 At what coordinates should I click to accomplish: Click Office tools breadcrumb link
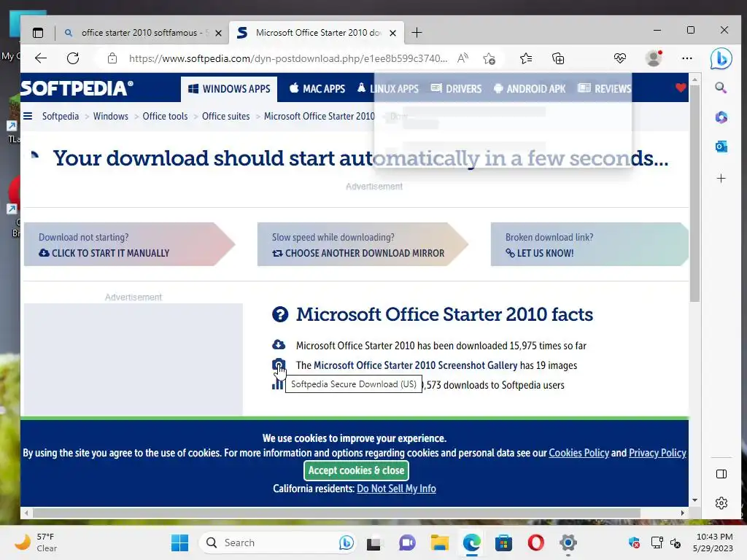[x=165, y=116]
